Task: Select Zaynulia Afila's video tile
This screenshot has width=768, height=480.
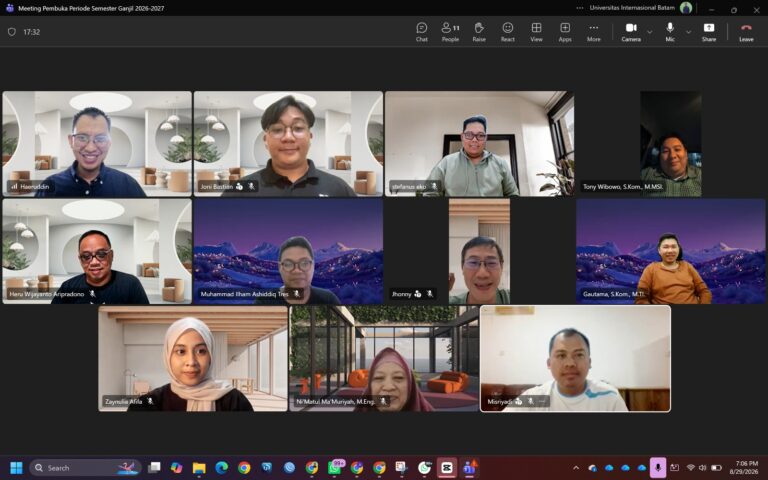Action: tap(192, 359)
